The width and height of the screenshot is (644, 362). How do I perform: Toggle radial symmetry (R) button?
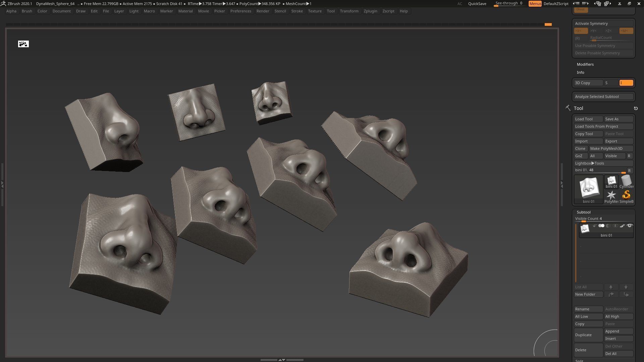[581, 38]
